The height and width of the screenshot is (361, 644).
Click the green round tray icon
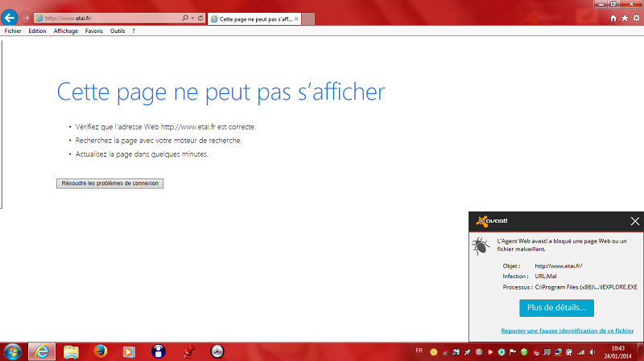[x=524, y=352]
